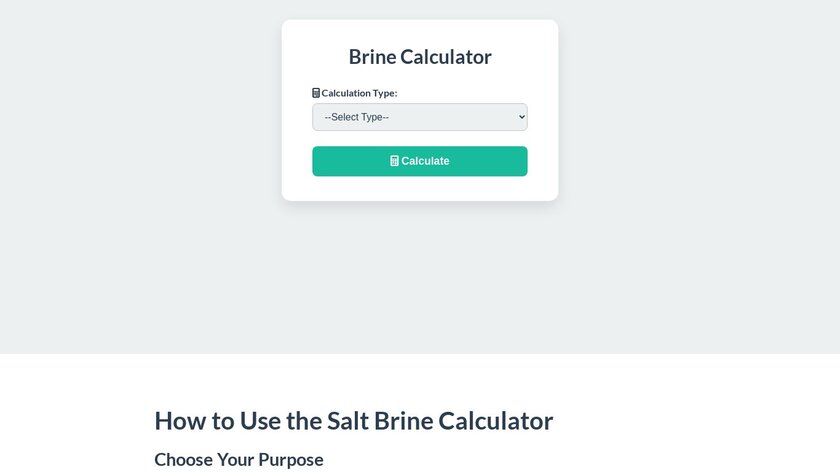Click the word 'Type:' in the field label
Image resolution: width=840 pixels, height=472 pixels.
[384, 93]
